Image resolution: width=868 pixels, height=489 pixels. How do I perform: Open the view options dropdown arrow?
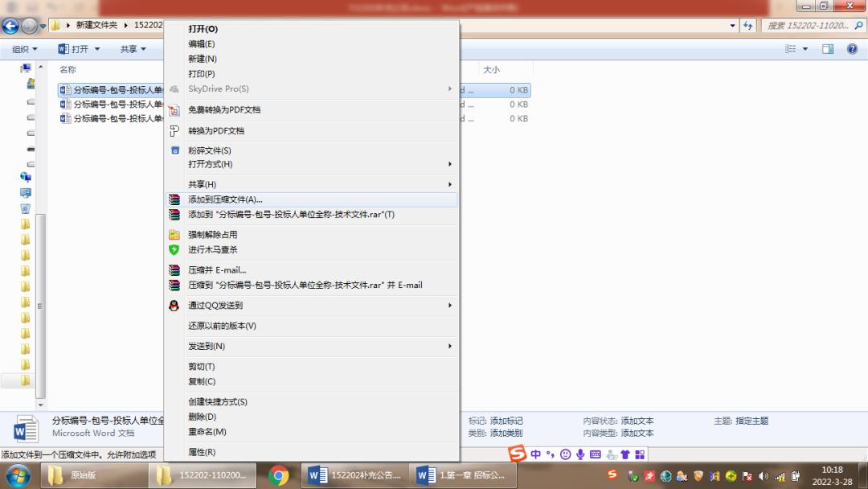coord(805,49)
